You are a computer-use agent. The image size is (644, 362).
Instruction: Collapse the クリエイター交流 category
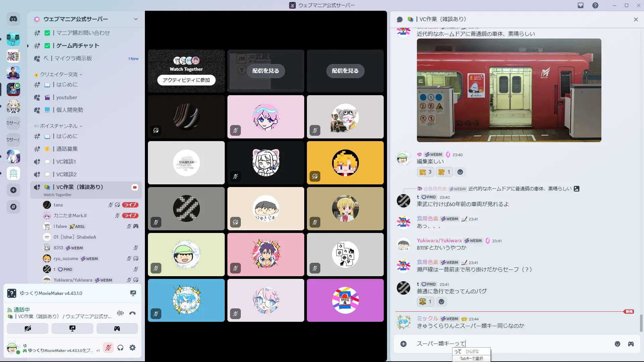(59, 74)
